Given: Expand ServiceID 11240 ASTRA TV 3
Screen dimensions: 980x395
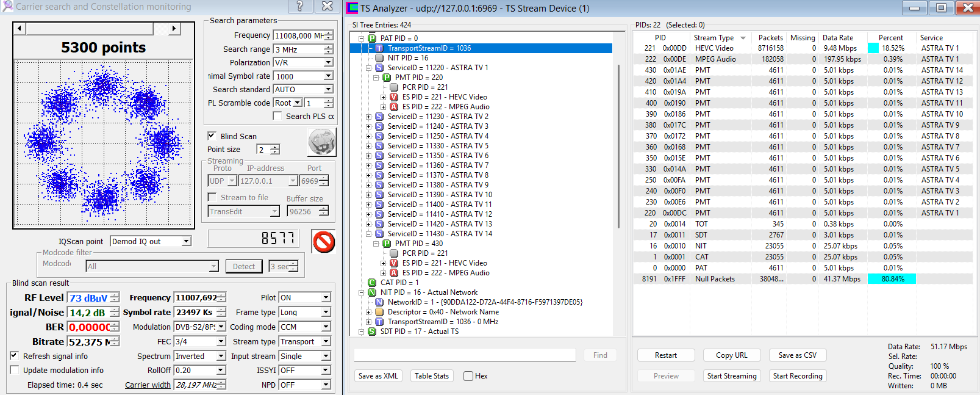Looking at the screenshot, I should pyautogui.click(x=368, y=126).
